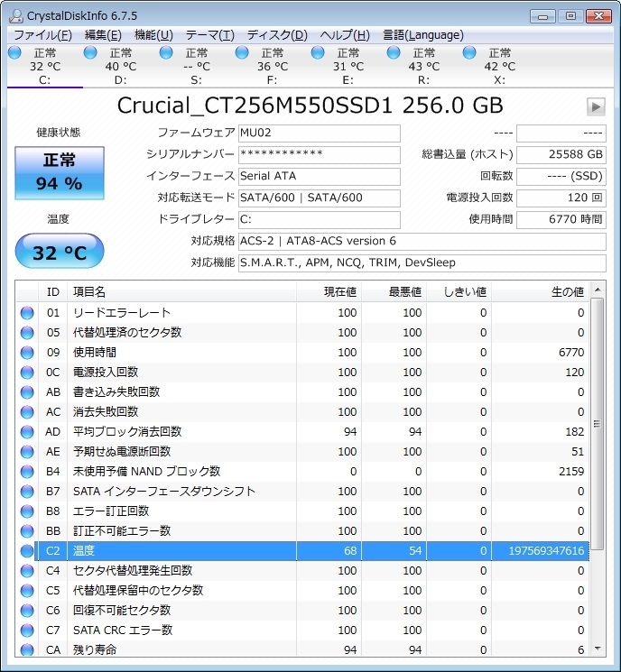The image size is (621, 672).
Task: Click status icon of 消去失敗回数 row
Action: point(27,412)
